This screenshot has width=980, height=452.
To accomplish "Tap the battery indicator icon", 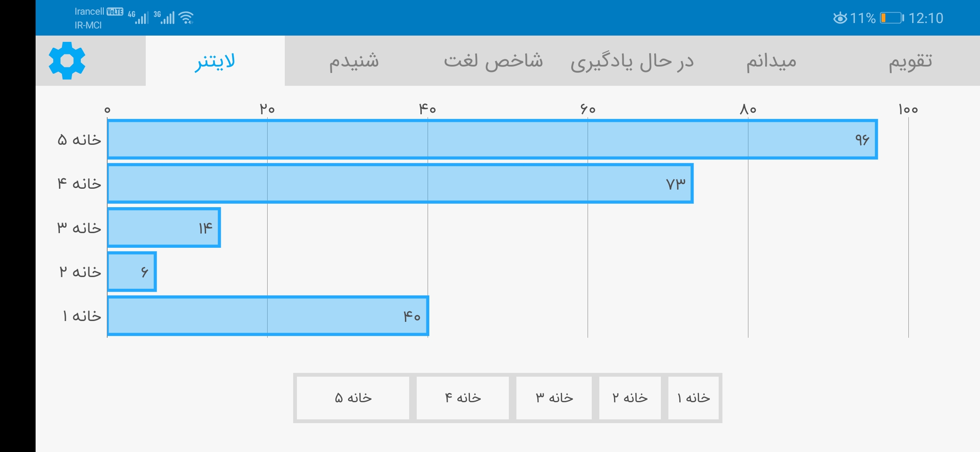I will (892, 18).
